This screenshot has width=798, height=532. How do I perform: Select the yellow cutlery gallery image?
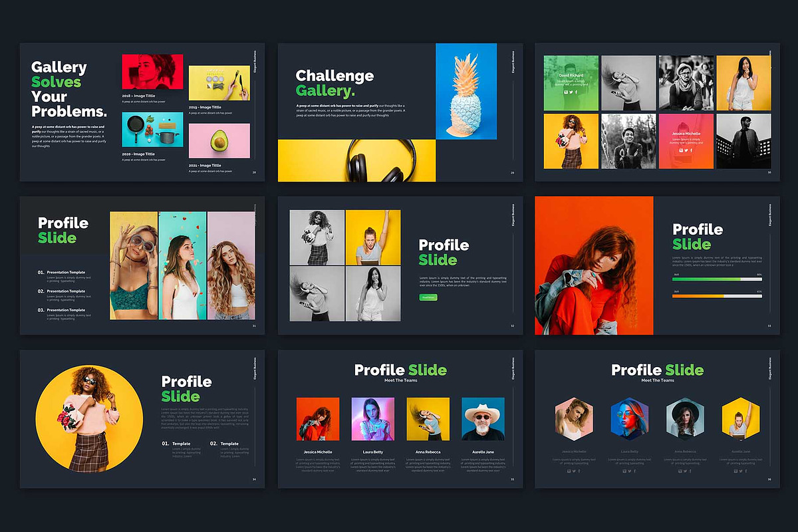[x=219, y=82]
